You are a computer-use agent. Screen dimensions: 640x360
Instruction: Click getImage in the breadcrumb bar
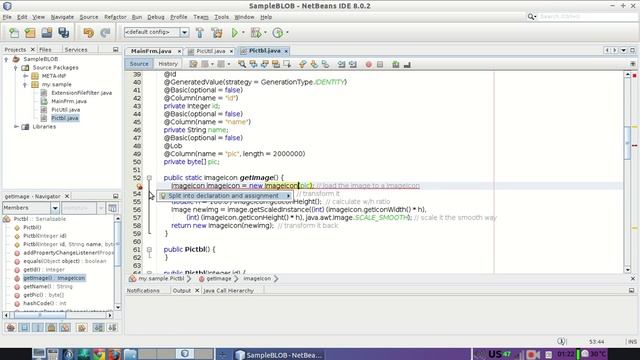(x=219, y=278)
